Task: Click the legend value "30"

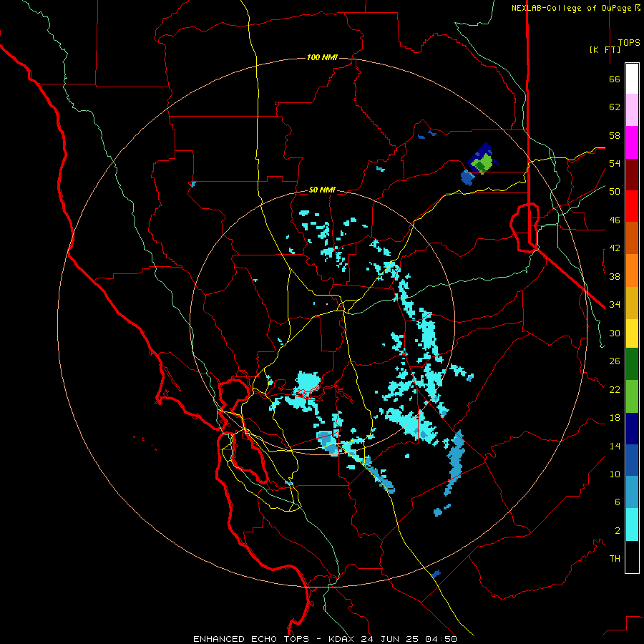Action: point(615,333)
